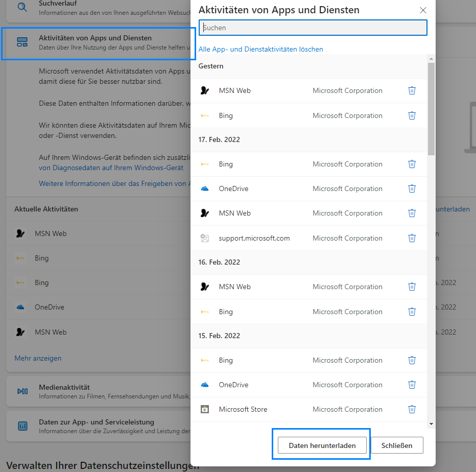
Task: Click the Daten herunterladen button
Action: click(322, 445)
